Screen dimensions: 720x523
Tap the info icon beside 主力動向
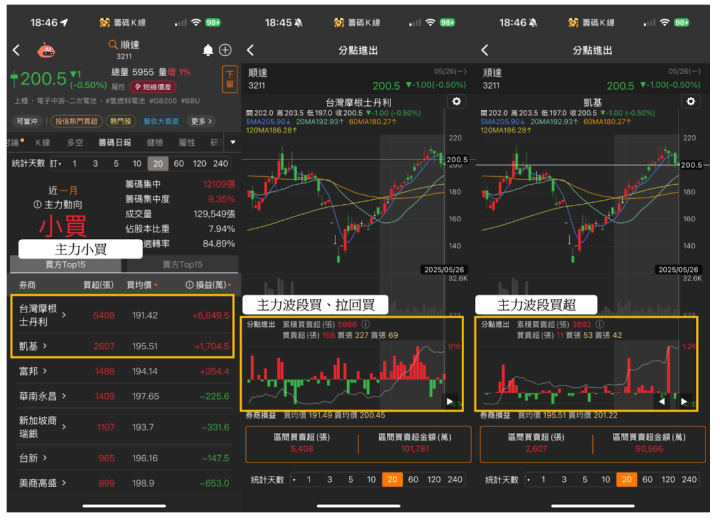38,204
